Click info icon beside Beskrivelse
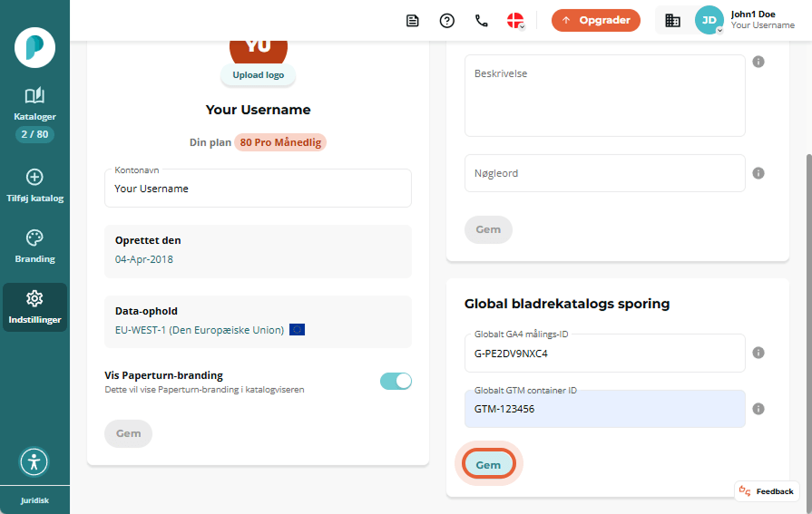The width and height of the screenshot is (812, 514). click(758, 63)
